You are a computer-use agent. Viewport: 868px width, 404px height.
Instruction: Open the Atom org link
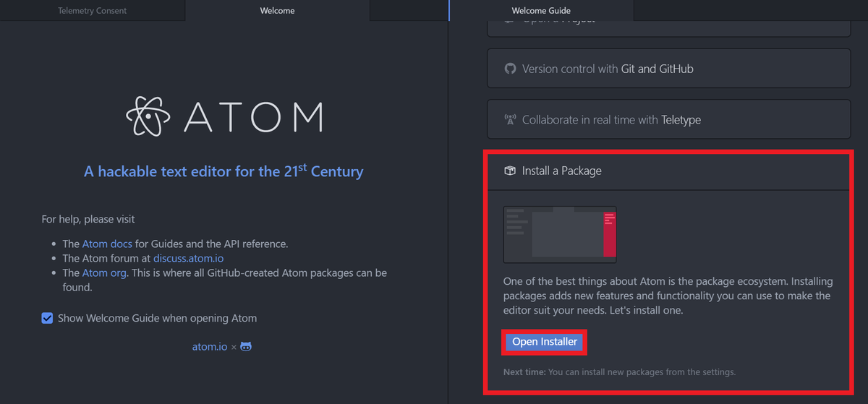(x=104, y=272)
